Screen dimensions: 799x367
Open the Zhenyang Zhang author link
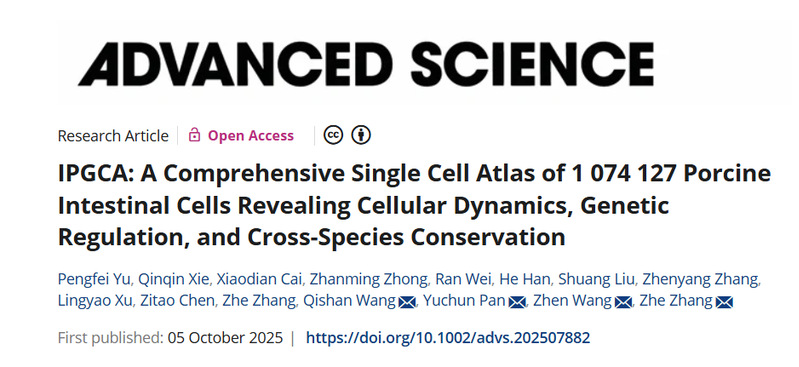[x=701, y=280]
